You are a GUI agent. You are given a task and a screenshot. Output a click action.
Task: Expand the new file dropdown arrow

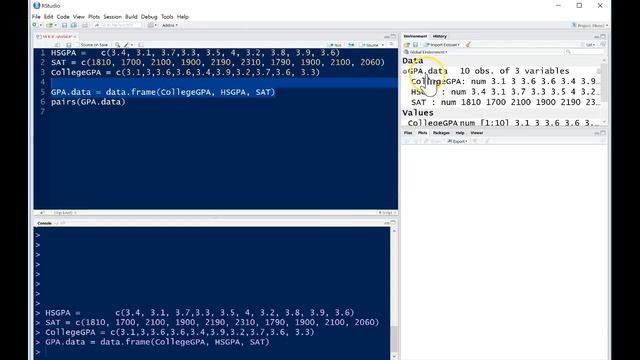pos(40,25)
